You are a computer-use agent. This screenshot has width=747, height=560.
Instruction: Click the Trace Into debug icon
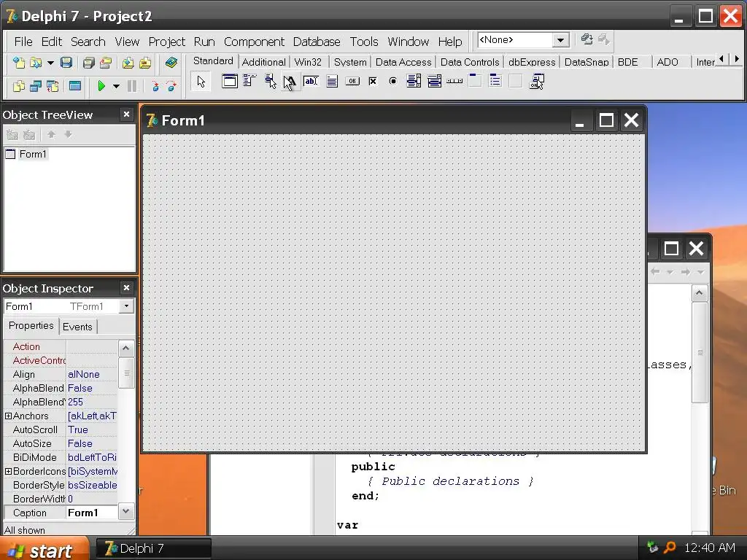pos(155,86)
